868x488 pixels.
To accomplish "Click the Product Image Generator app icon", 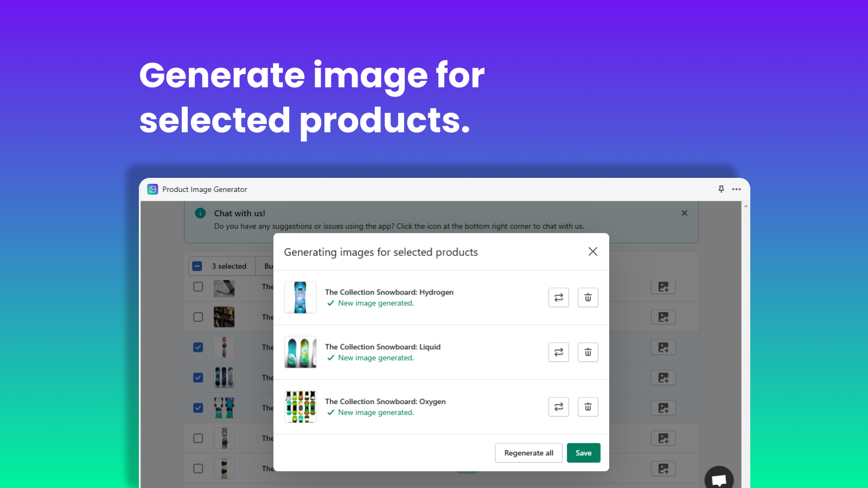I will (153, 189).
